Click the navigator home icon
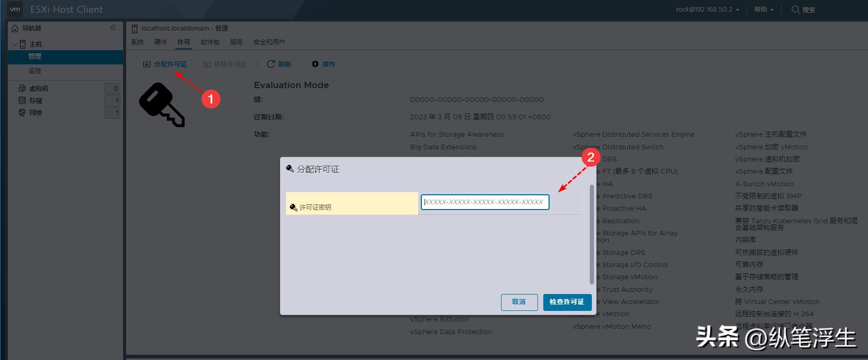The width and height of the screenshot is (868, 360). 15,29
